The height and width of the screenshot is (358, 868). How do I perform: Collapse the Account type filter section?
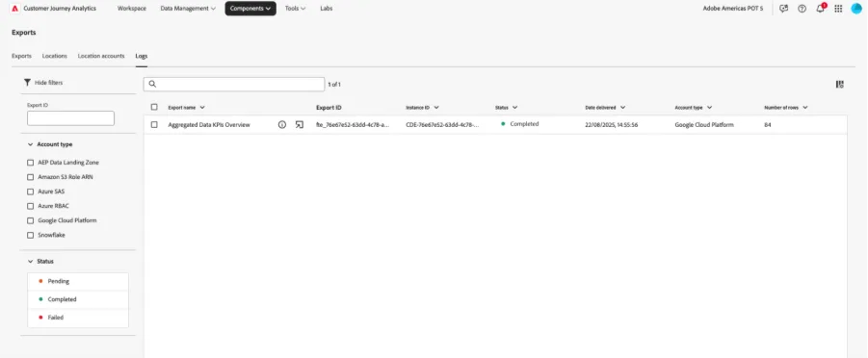point(31,144)
